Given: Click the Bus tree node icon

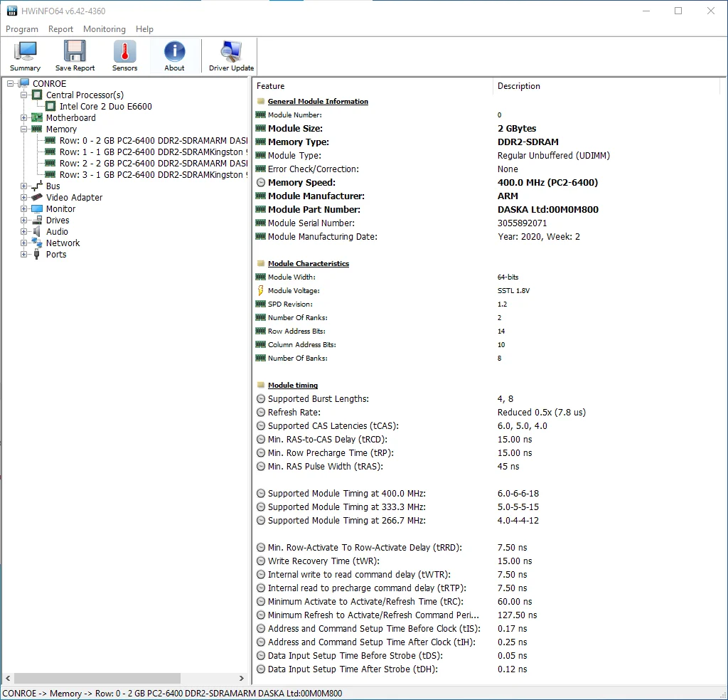Looking at the screenshot, I should point(37,186).
